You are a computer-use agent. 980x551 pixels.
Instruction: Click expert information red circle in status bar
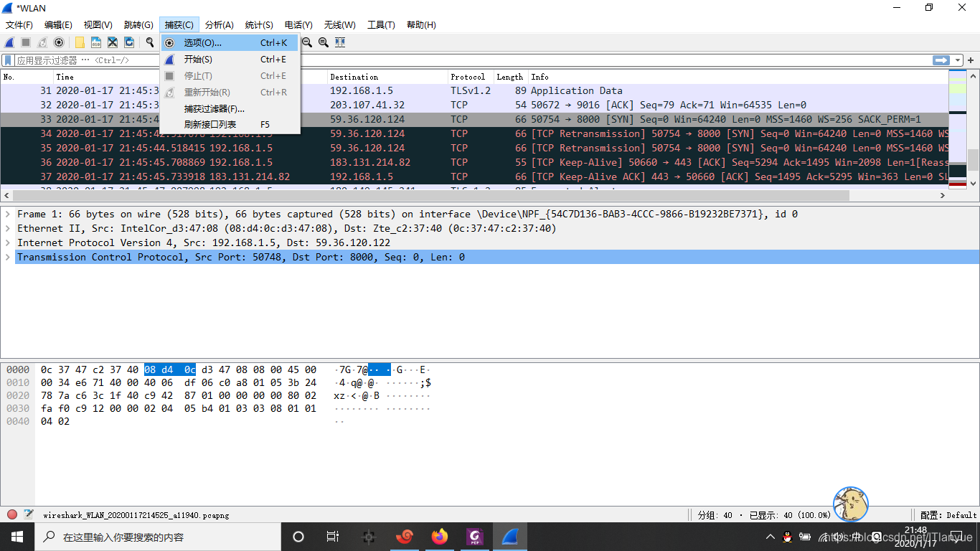(12, 514)
